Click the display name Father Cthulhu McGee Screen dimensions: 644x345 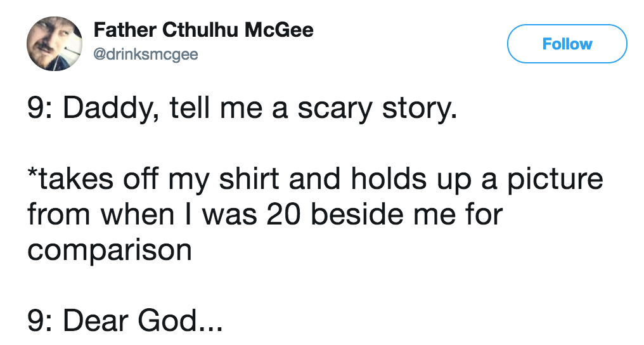tap(203, 30)
